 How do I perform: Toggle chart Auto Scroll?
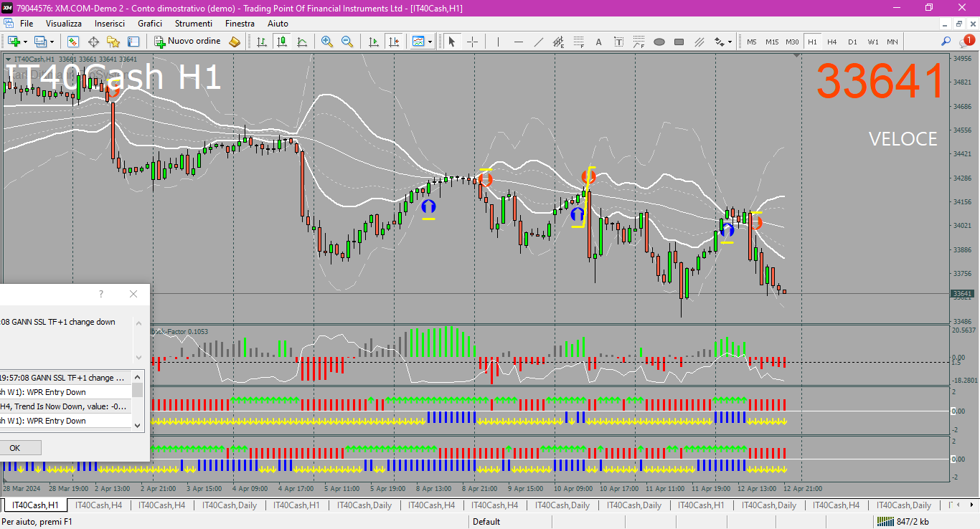(373, 42)
